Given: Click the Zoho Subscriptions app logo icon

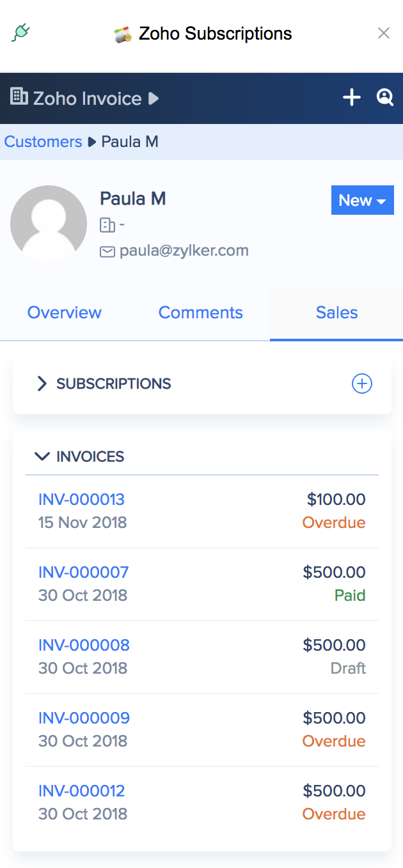Looking at the screenshot, I should (123, 35).
